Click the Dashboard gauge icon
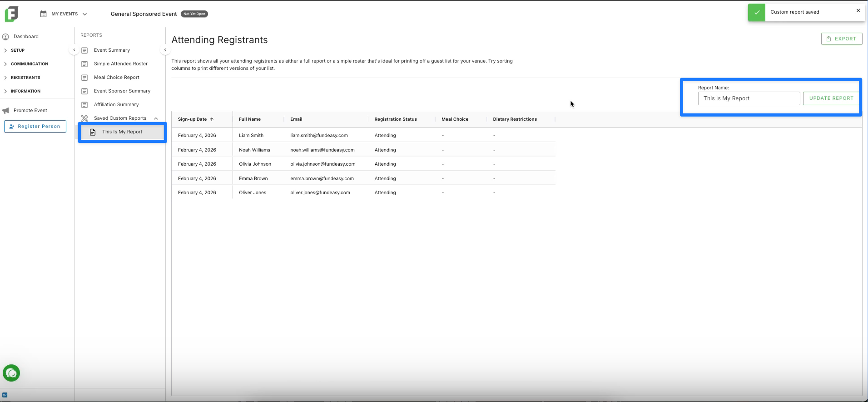This screenshot has height=402, width=868. (x=5, y=37)
